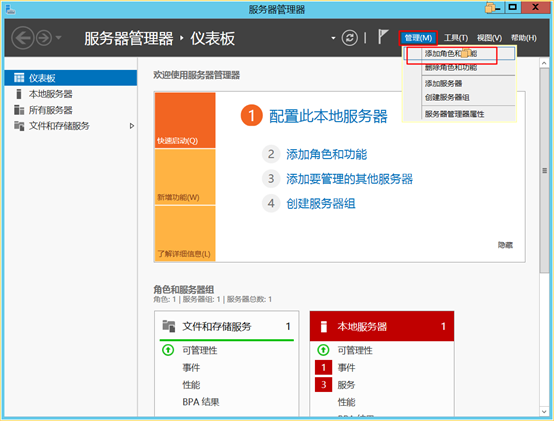Click the 添加要管理的其他服务器 link
Image resolution: width=554 pixels, height=421 pixels.
point(349,179)
